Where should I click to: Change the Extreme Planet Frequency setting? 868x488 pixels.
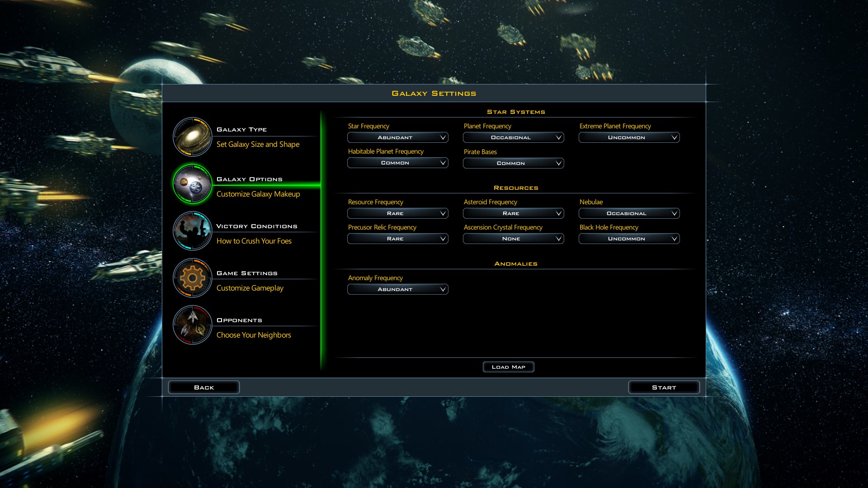click(x=629, y=137)
